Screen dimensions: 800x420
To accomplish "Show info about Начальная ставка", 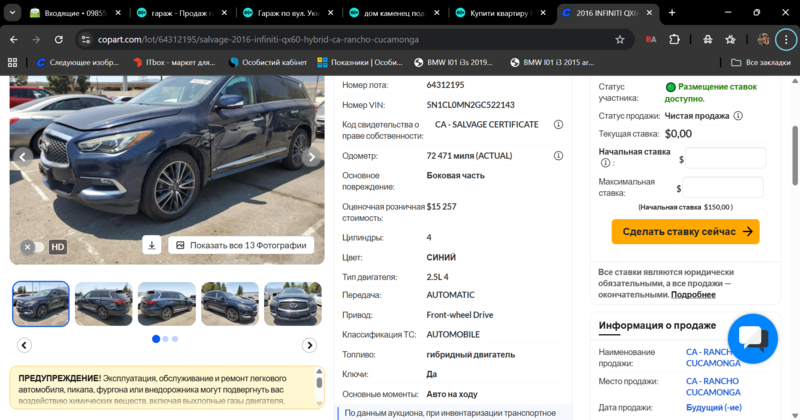I will point(605,163).
